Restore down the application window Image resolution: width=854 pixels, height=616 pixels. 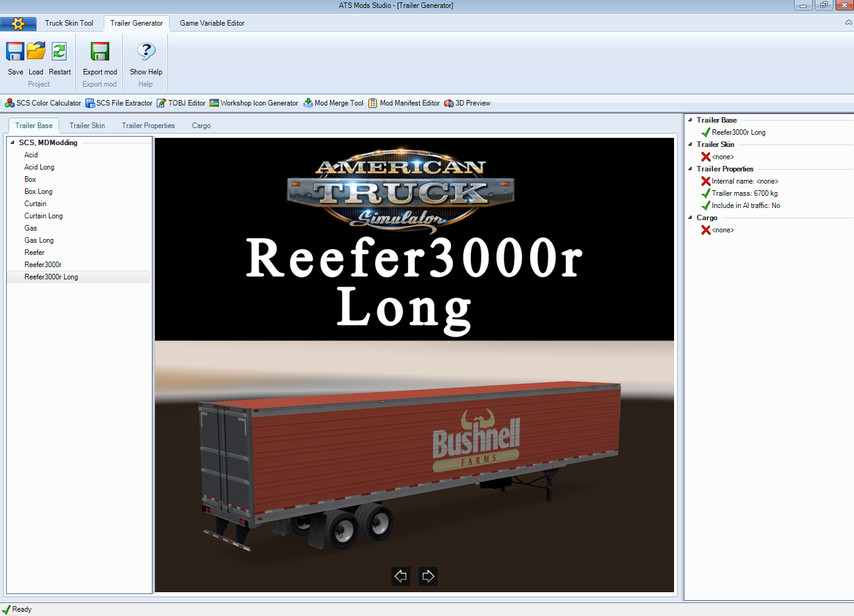[823, 5]
